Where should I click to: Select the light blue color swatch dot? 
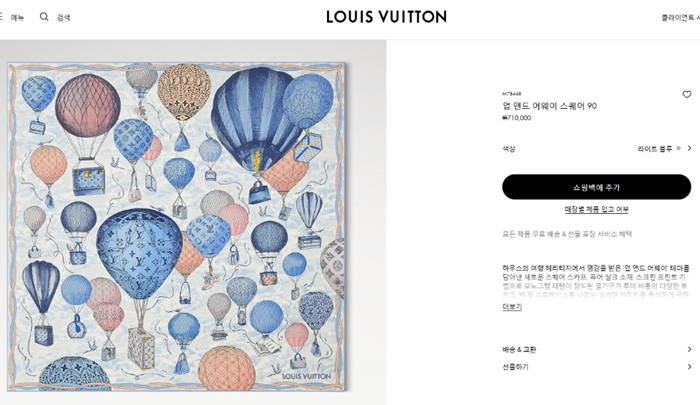679,148
